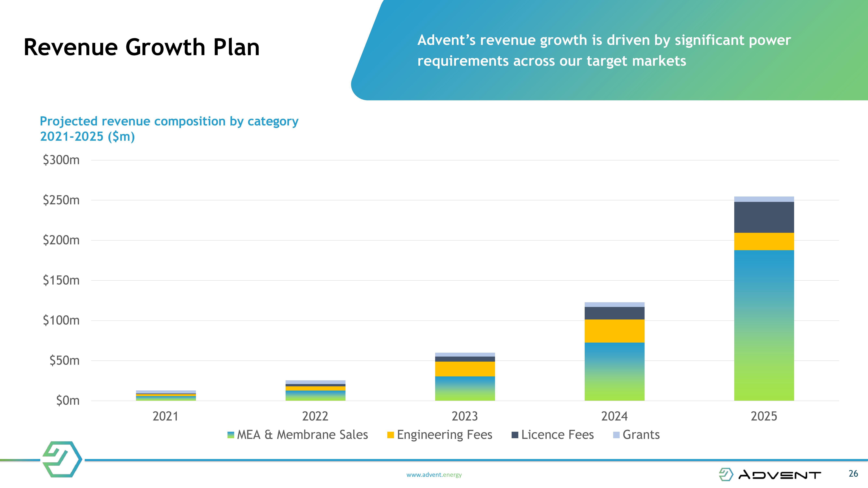The image size is (868, 488).
Task: Click the 2024 Engineering Fees yellow segment
Action: click(x=614, y=331)
